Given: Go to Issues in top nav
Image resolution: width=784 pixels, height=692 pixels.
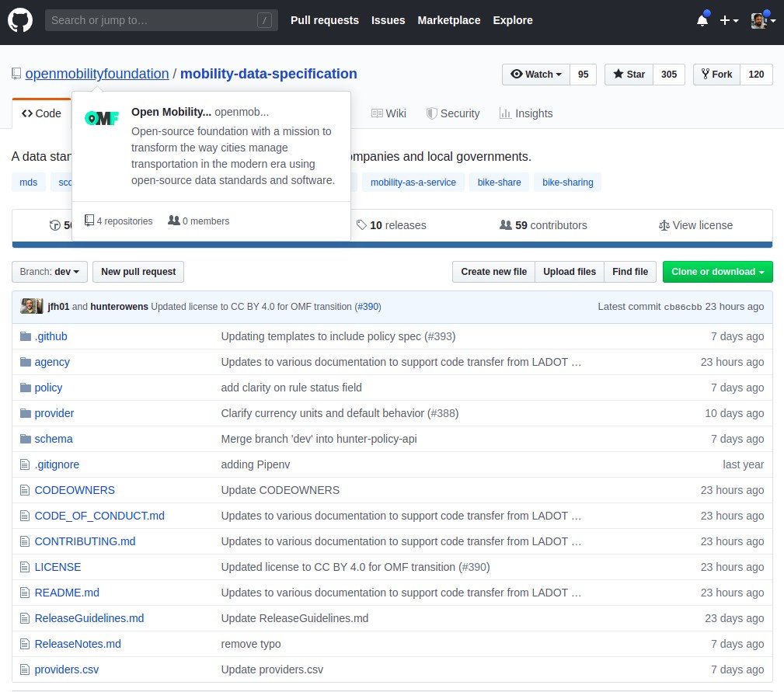Looking at the screenshot, I should click(x=388, y=20).
